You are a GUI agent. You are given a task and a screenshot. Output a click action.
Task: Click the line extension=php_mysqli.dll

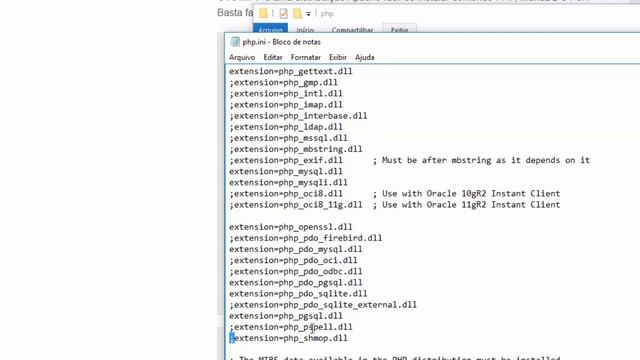click(288, 182)
